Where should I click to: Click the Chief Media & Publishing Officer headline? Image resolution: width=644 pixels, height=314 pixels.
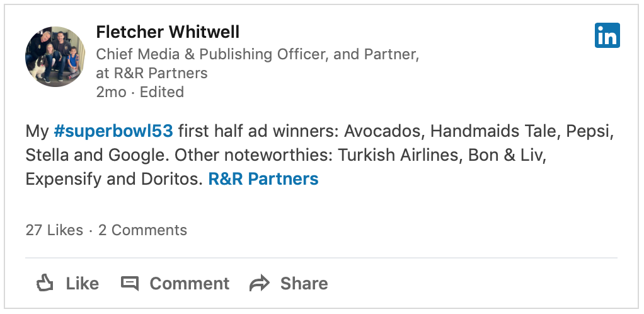[x=258, y=55]
